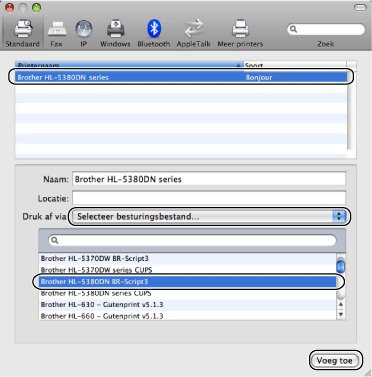
Task: Click the search icon in the driver filter field
Action: 55,240
